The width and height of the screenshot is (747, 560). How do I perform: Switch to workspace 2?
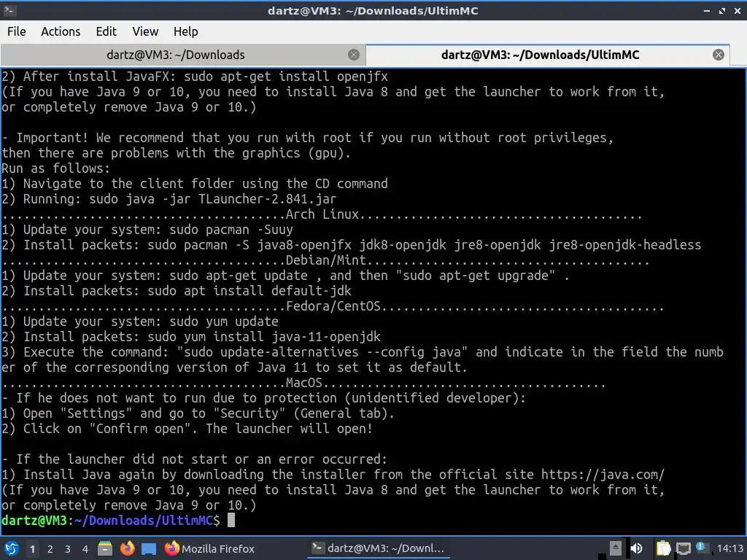(50, 549)
